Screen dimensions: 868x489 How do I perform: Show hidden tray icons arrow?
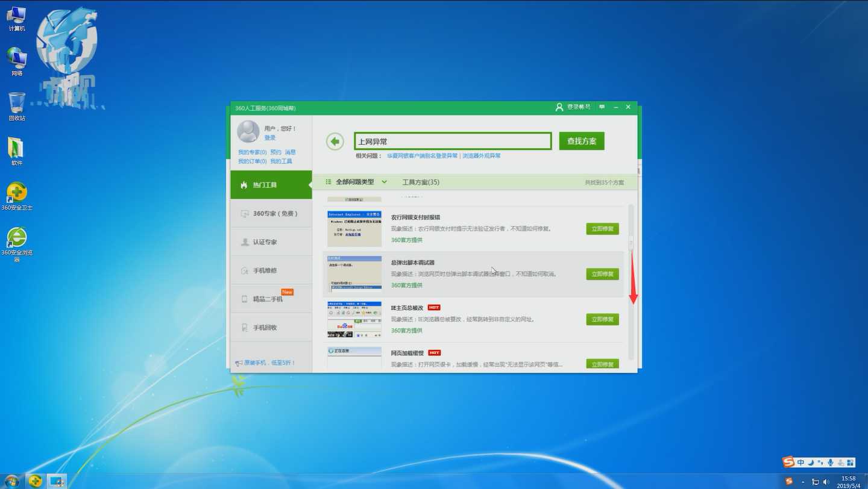pos(804,482)
